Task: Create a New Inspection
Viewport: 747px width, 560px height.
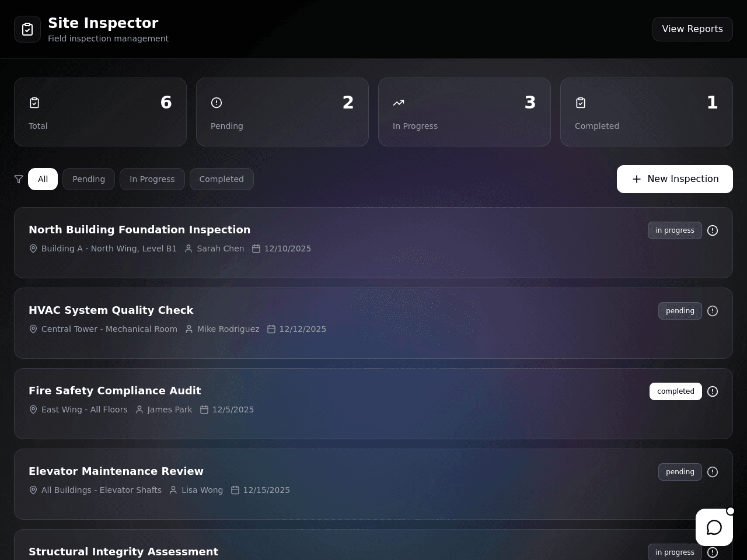Action: (x=675, y=179)
